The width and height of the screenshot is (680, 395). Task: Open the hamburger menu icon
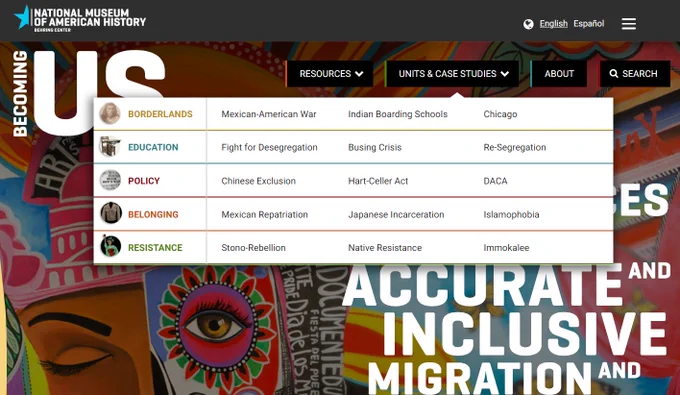click(628, 23)
